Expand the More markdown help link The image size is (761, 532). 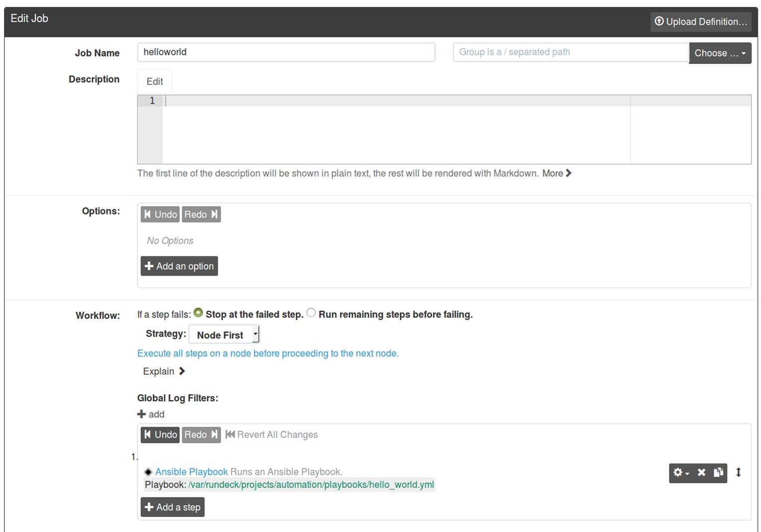[557, 173]
